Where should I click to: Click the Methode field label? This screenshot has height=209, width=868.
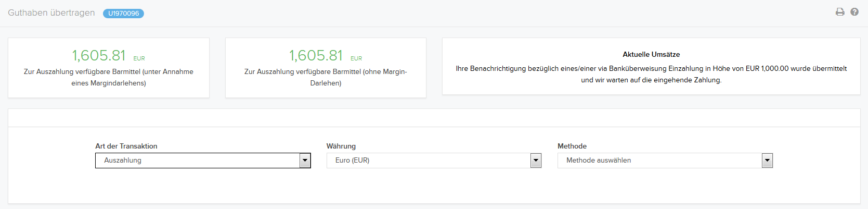(572, 146)
